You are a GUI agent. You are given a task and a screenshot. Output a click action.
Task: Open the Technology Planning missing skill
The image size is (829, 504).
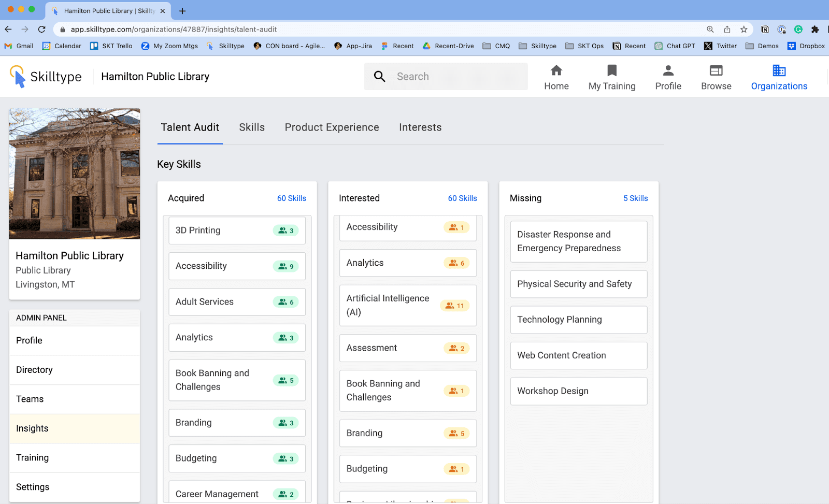tap(579, 320)
